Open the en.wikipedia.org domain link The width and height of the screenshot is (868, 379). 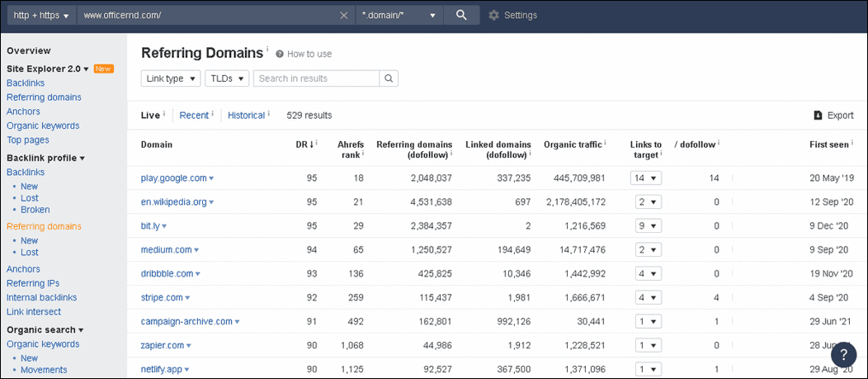tap(174, 201)
